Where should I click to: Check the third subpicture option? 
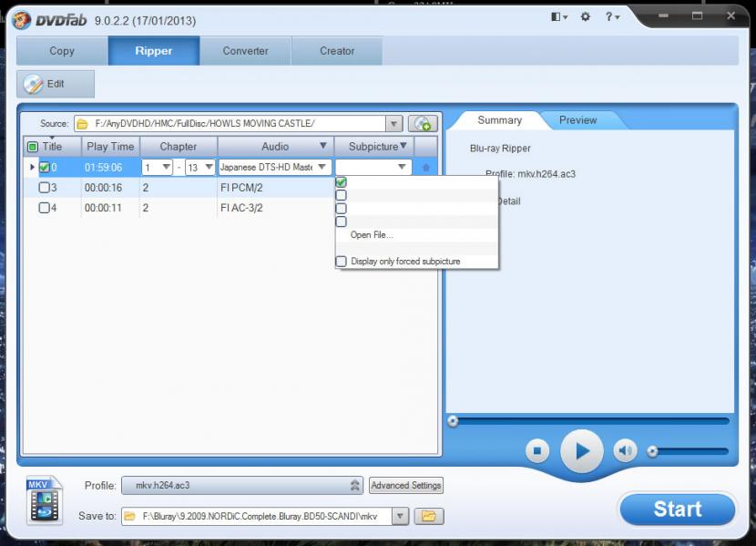pos(341,209)
